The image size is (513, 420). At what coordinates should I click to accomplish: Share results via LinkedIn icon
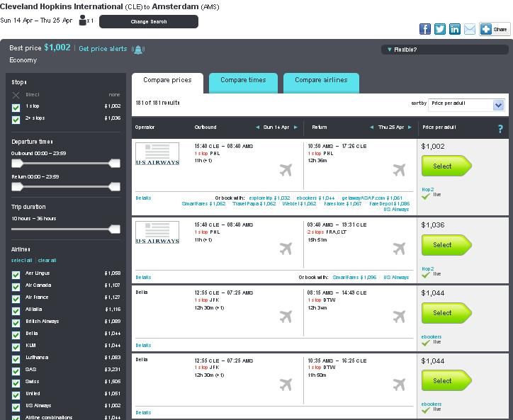point(455,29)
